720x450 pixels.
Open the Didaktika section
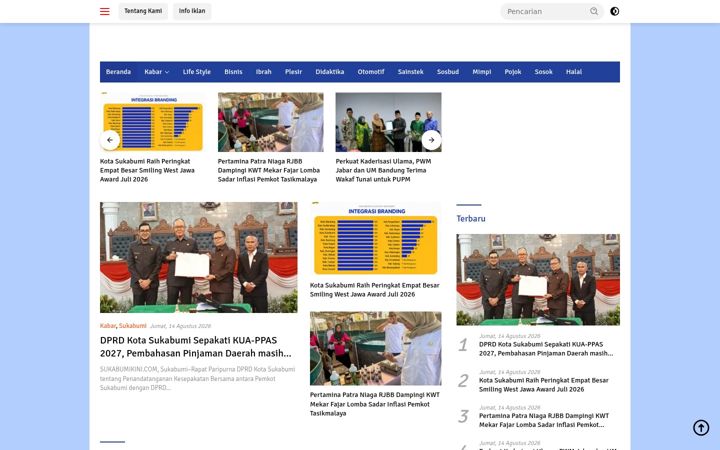pyautogui.click(x=330, y=72)
